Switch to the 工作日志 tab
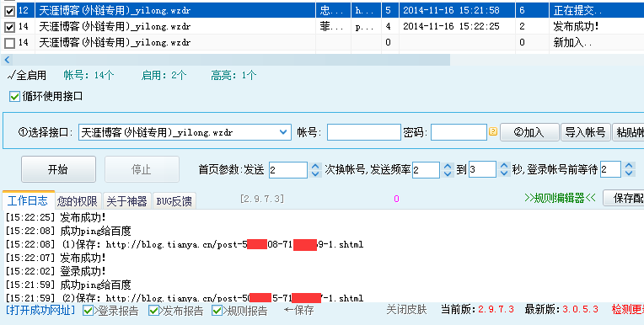 pos(28,200)
